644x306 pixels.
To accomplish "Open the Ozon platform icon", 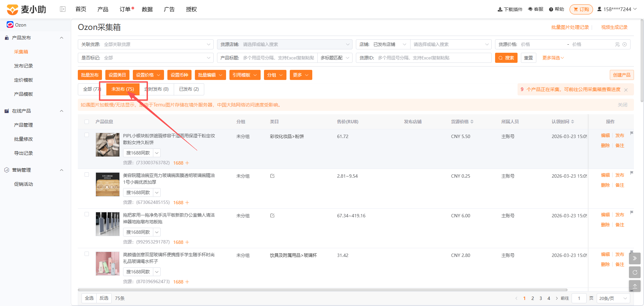I will pos(10,25).
